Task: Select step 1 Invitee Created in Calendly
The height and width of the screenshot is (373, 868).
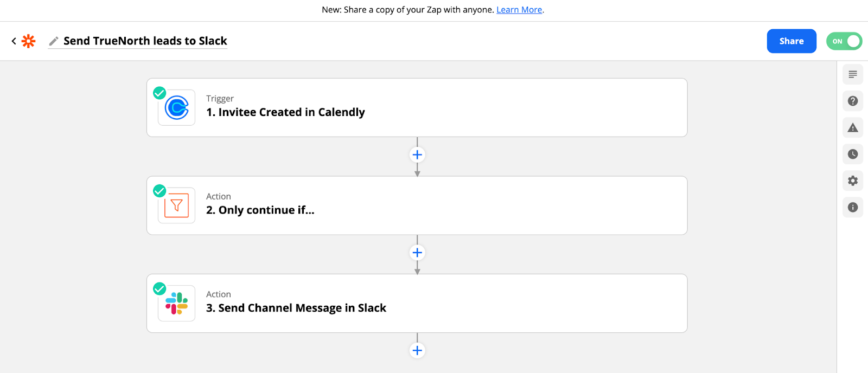Action: coord(417,107)
